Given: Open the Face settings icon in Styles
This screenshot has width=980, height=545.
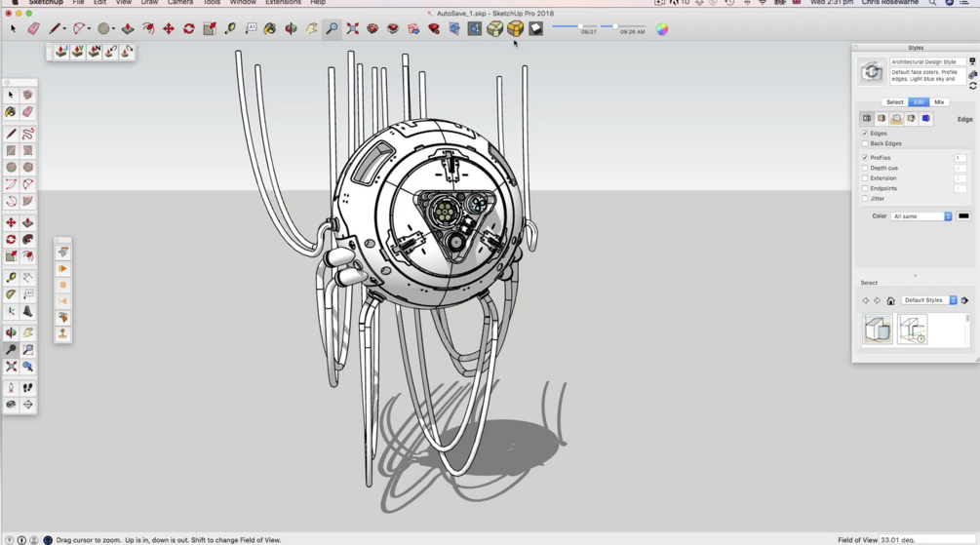Looking at the screenshot, I should [882, 118].
